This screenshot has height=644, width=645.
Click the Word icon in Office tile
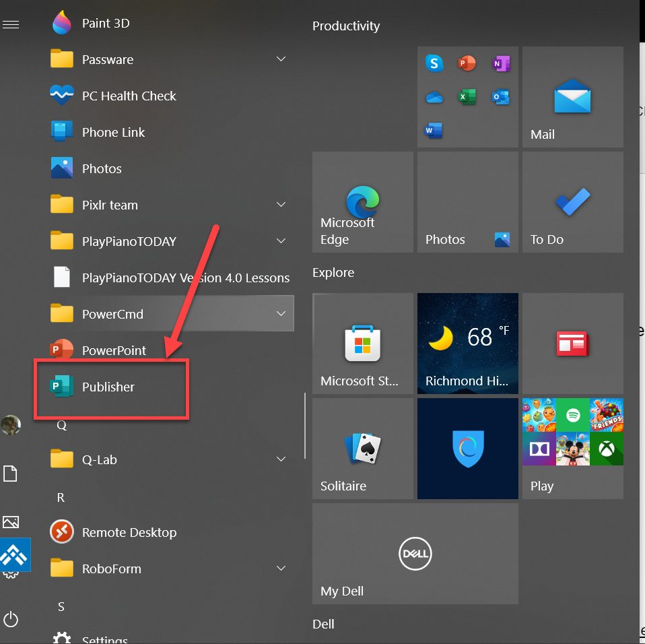[x=434, y=131]
